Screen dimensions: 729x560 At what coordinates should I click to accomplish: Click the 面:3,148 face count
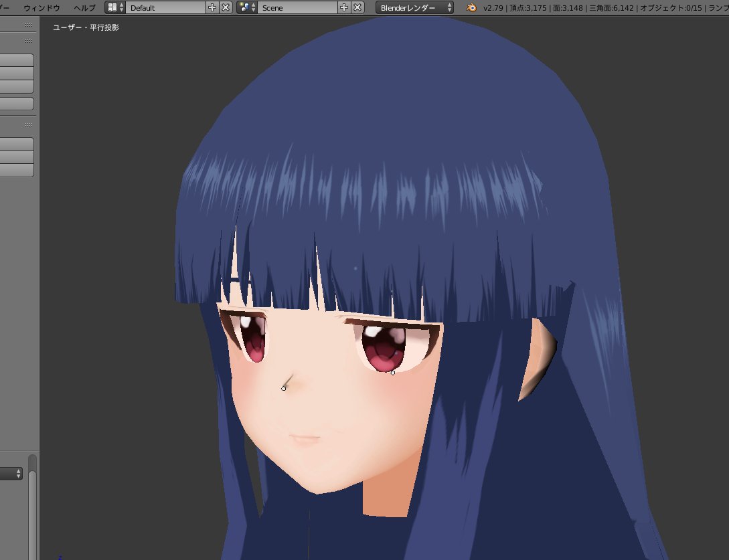click(568, 8)
